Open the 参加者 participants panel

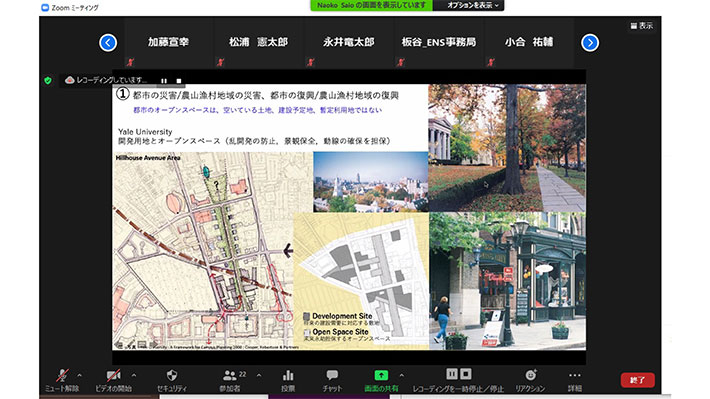click(231, 380)
